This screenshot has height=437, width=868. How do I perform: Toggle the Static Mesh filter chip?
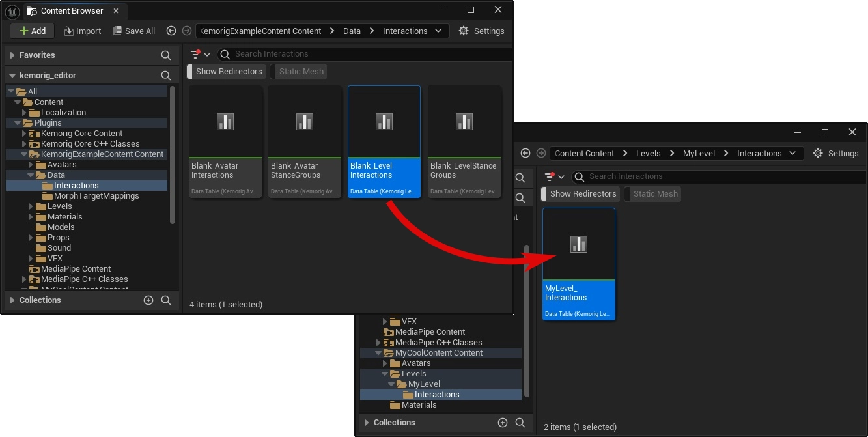[301, 72]
